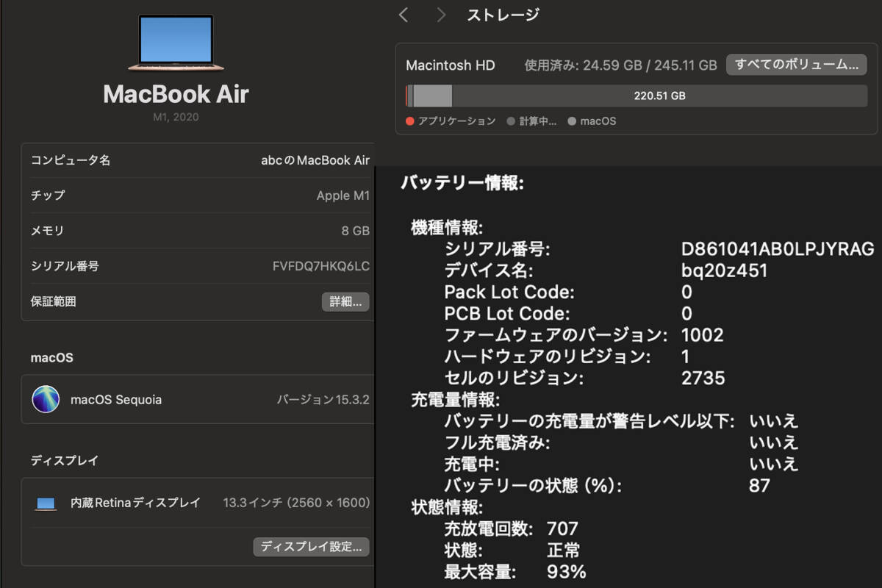882x588 pixels.
Task: Click the バッテリー情報: heading
Action: pos(462,183)
